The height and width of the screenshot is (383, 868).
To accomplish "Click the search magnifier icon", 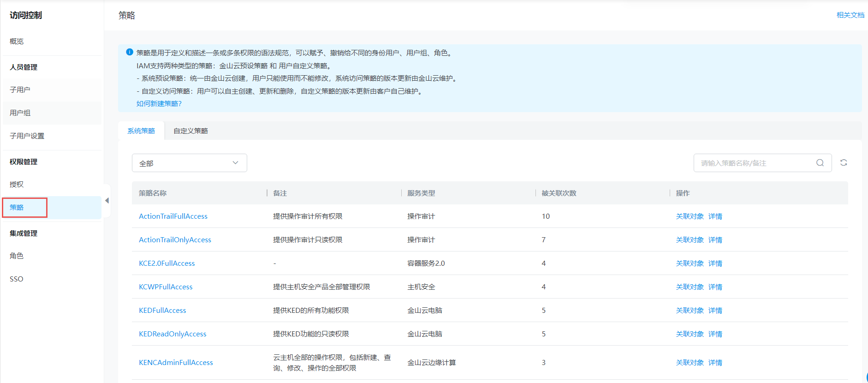I will 820,163.
